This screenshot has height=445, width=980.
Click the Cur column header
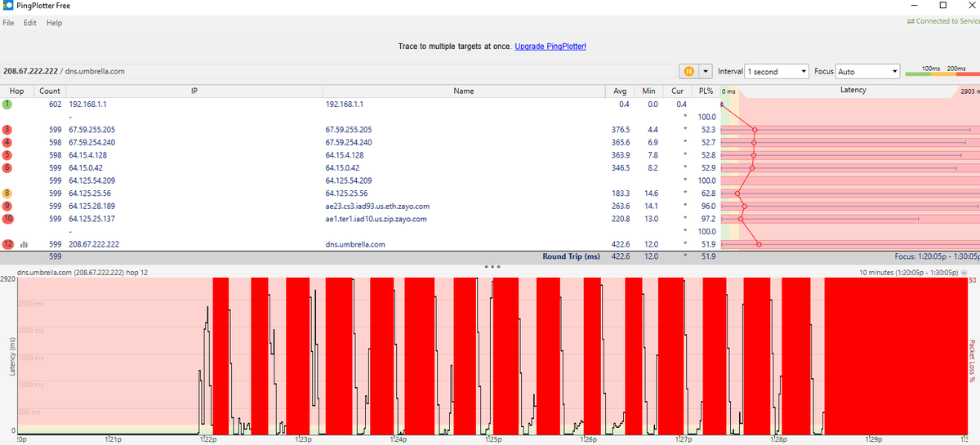(676, 91)
